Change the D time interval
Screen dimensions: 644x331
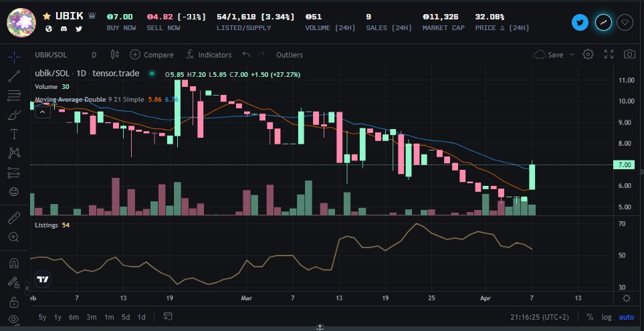pyautogui.click(x=94, y=55)
